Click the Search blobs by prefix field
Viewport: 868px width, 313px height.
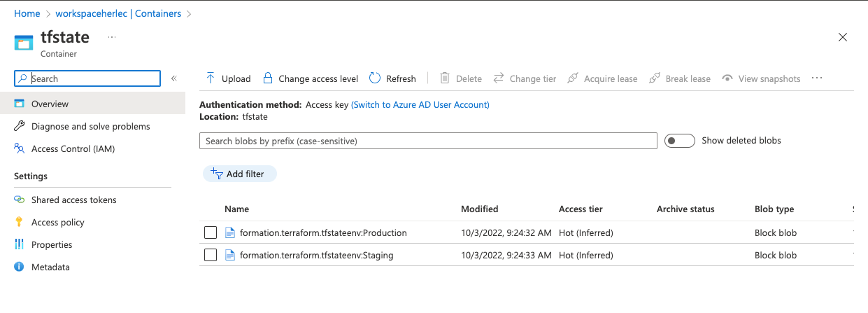[428, 141]
